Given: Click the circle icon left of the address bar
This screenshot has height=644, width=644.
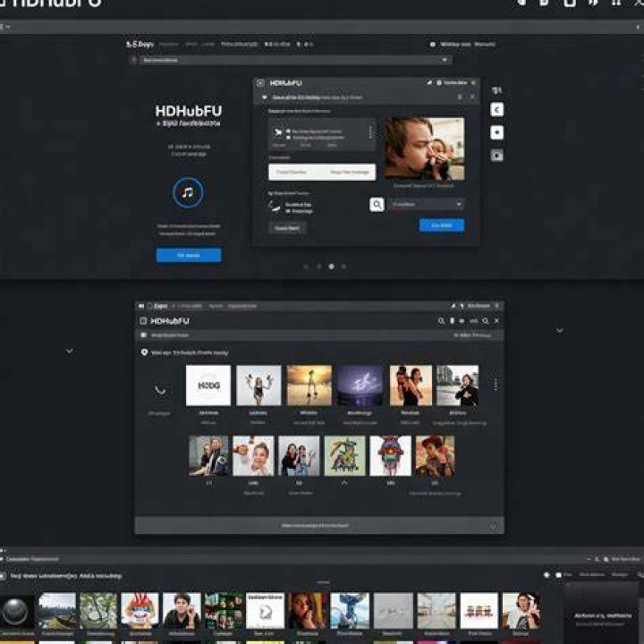Looking at the screenshot, I should point(133,60).
